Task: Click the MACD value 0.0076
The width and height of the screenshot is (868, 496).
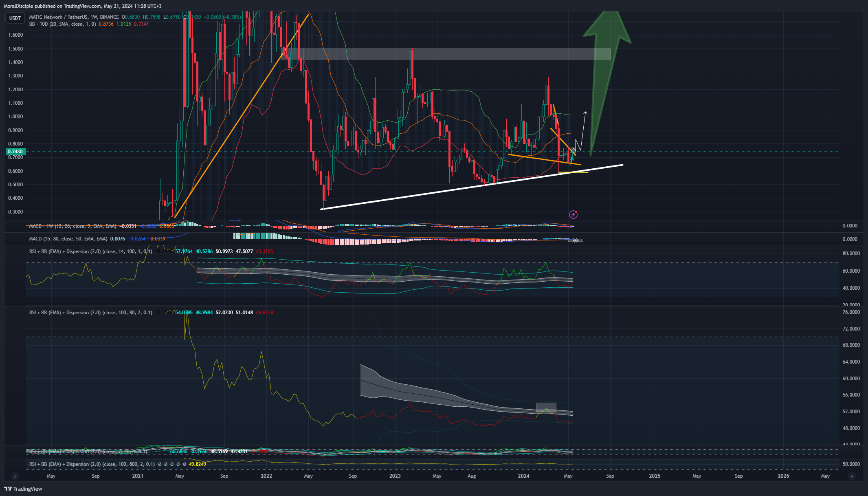Action: tap(118, 239)
